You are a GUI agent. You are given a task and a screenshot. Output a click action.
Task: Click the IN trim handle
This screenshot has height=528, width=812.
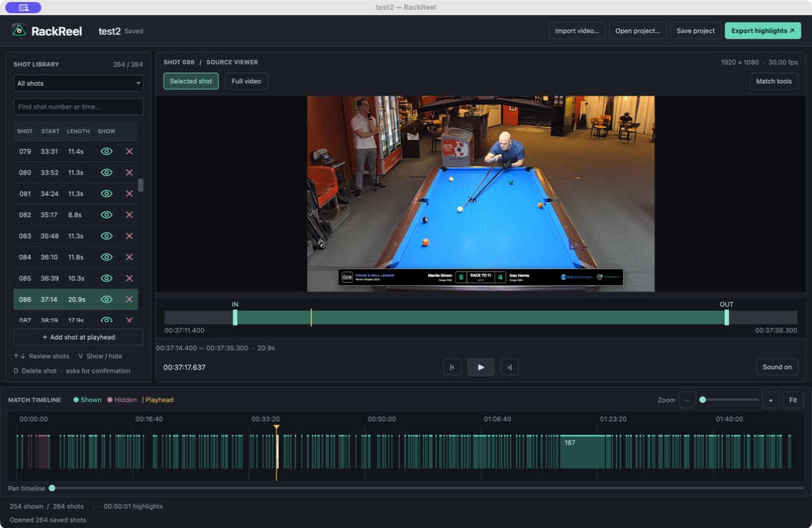pyautogui.click(x=235, y=318)
